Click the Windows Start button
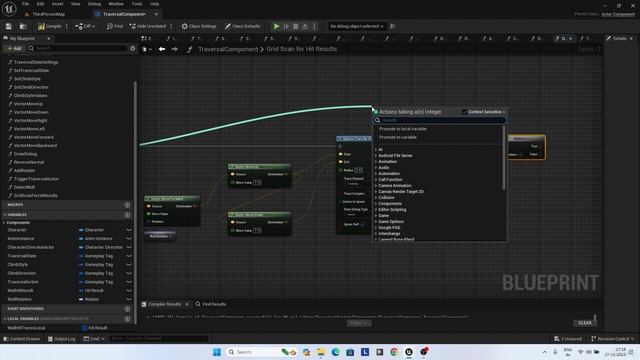Screen dimensions: 640x360 pos(217,352)
